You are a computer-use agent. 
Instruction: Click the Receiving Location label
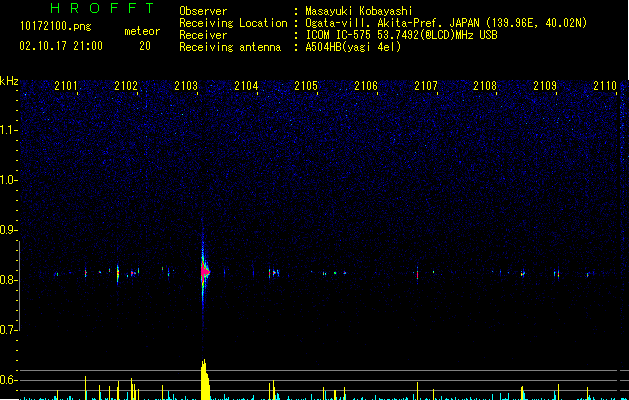click(x=233, y=23)
